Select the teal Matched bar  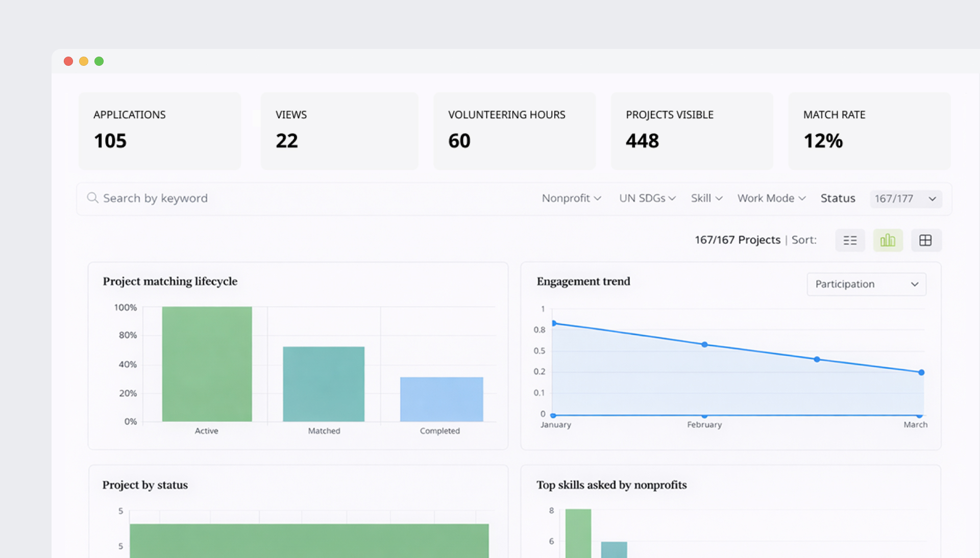pos(324,384)
